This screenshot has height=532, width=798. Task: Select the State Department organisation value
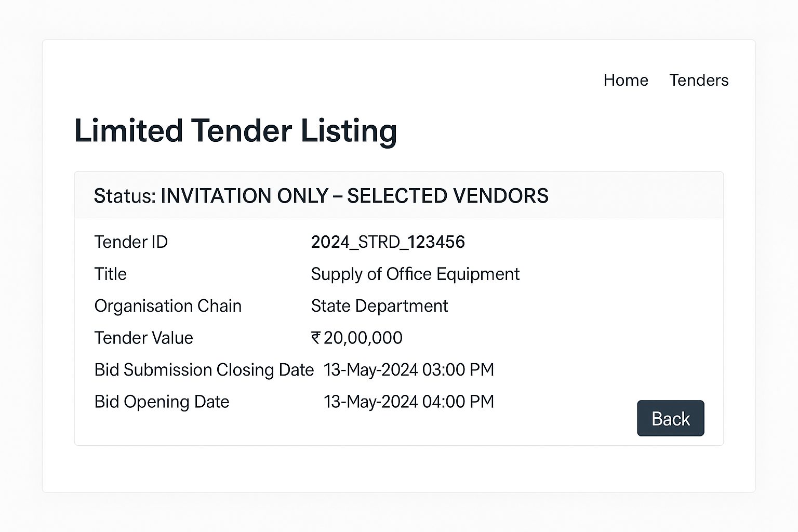tap(379, 306)
